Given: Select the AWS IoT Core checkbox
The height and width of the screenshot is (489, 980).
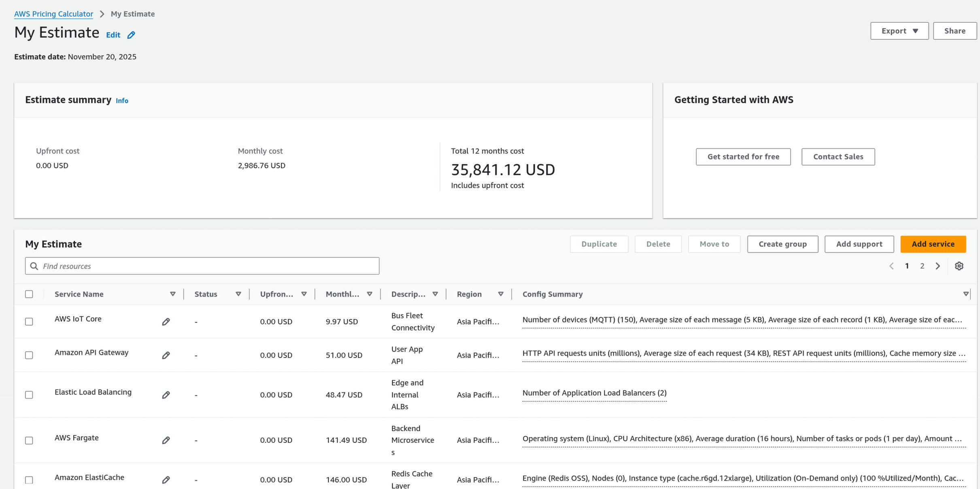Looking at the screenshot, I should coord(29,322).
